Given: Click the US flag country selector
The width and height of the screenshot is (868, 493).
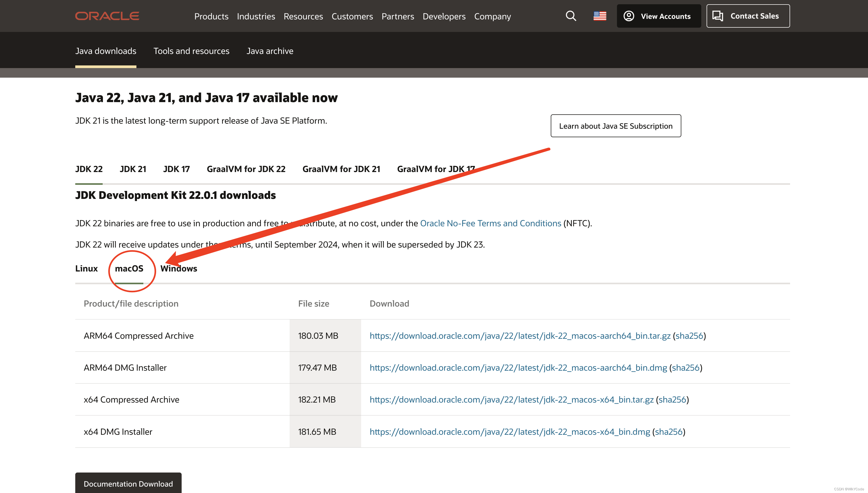Looking at the screenshot, I should point(600,16).
